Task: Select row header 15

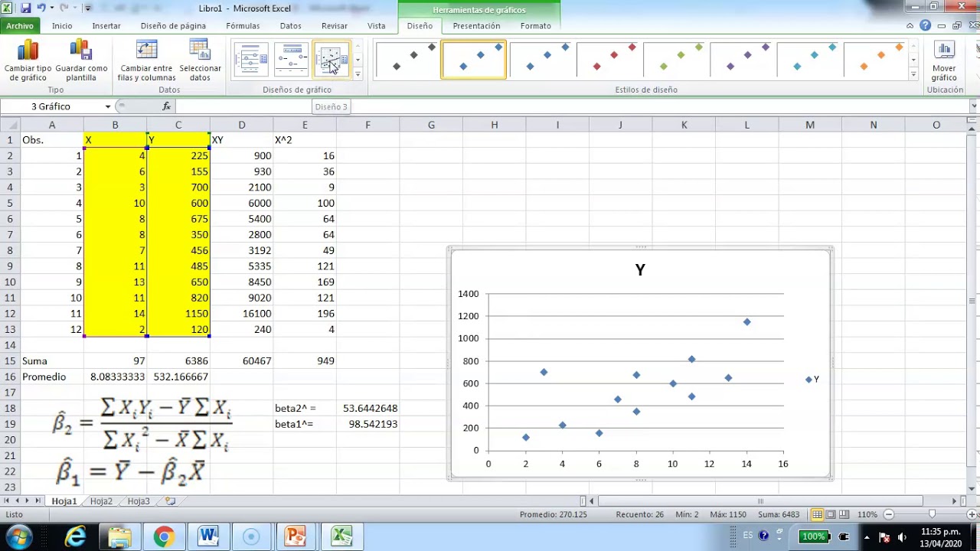Action: pyautogui.click(x=10, y=361)
